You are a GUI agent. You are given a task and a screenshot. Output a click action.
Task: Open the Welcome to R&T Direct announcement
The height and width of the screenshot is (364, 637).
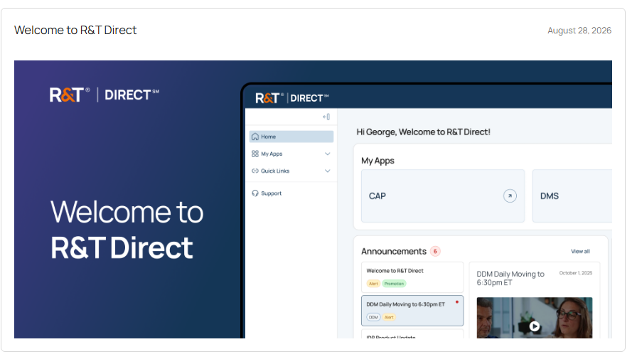412,277
